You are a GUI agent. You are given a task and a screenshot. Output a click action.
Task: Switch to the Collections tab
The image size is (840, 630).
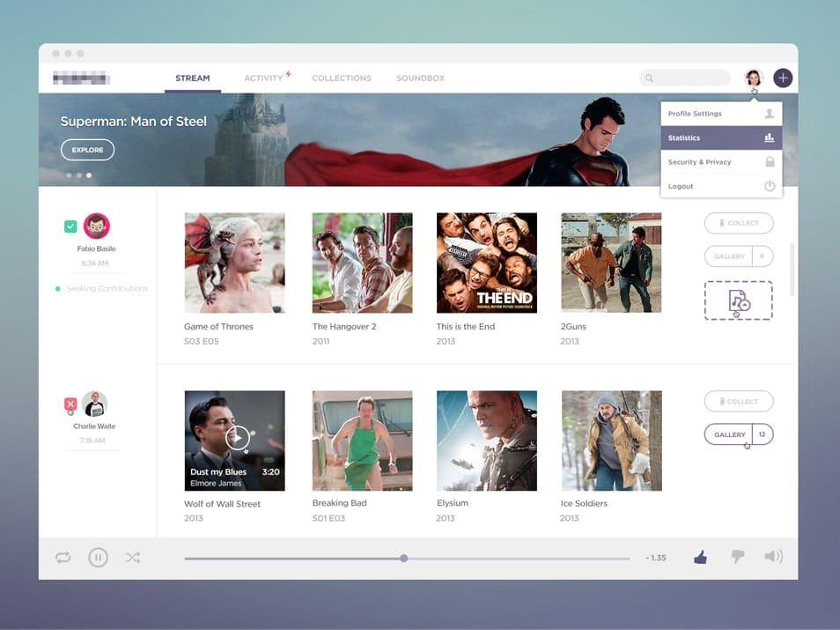pos(341,78)
